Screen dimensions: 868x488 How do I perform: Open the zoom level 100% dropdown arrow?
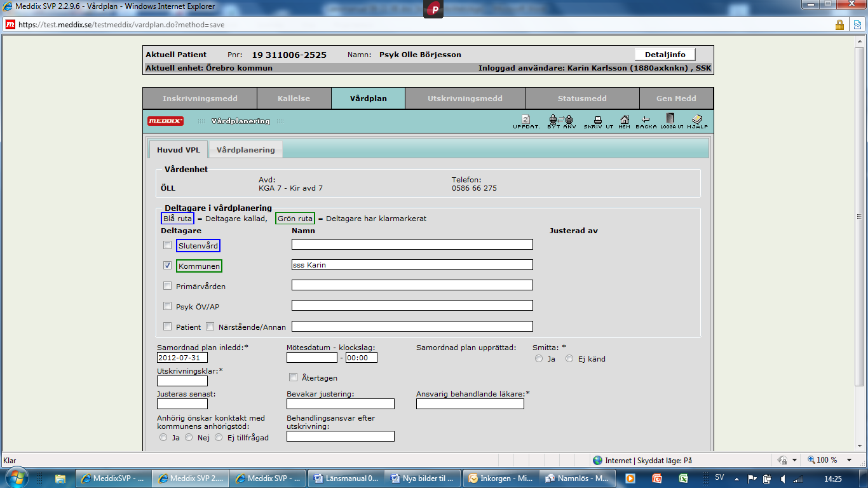coord(849,460)
